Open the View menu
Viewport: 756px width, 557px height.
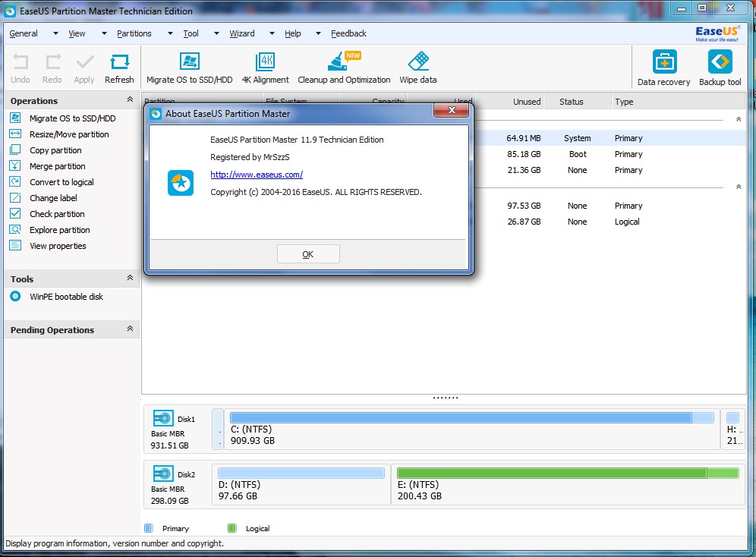coord(77,33)
